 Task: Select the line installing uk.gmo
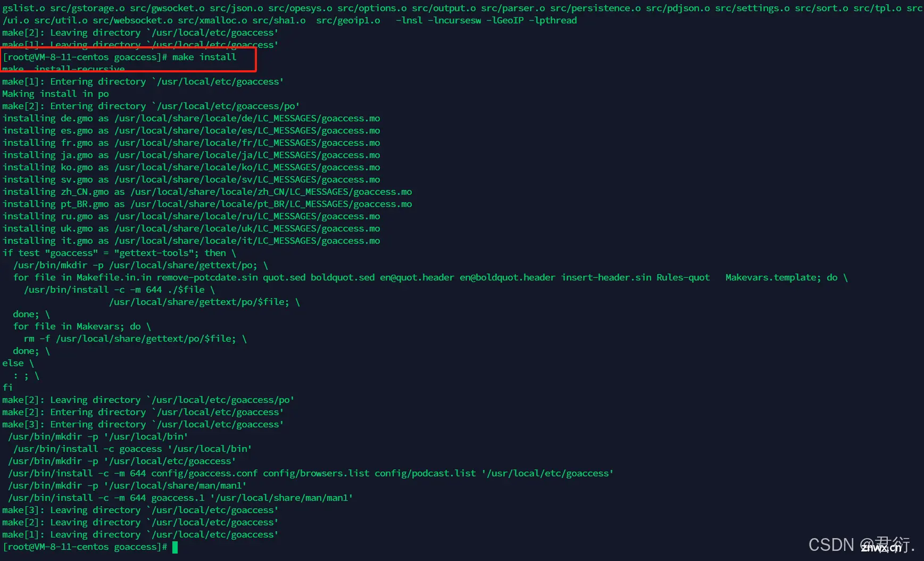(x=192, y=228)
